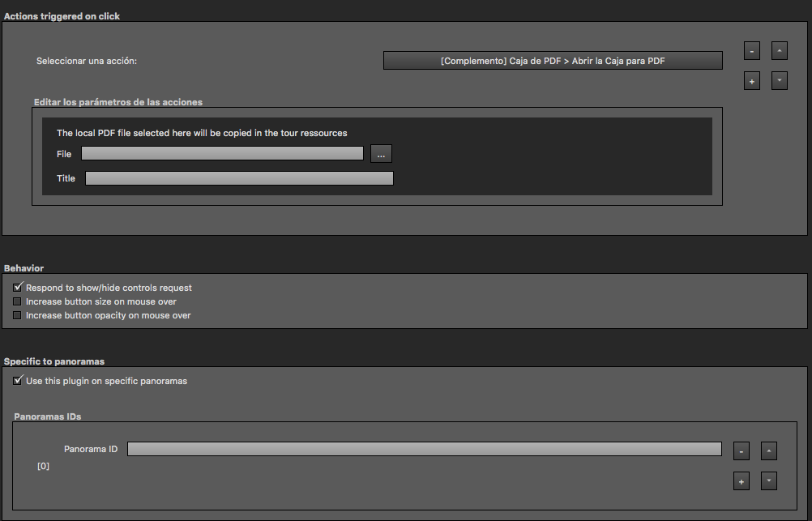Remove Panorama ID entry with minus button
The height and width of the screenshot is (521, 812).
click(741, 451)
